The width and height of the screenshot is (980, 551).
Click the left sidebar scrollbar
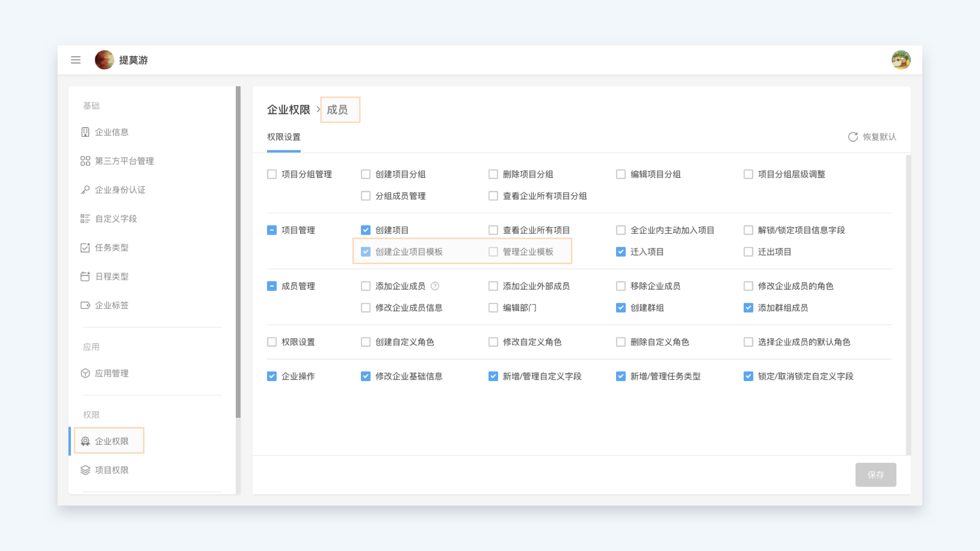coord(238,252)
